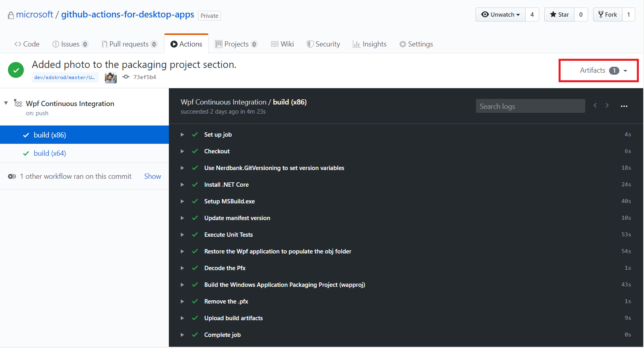Image resolution: width=644 pixels, height=348 pixels.
Task: Go to the Security tab
Action: click(323, 44)
